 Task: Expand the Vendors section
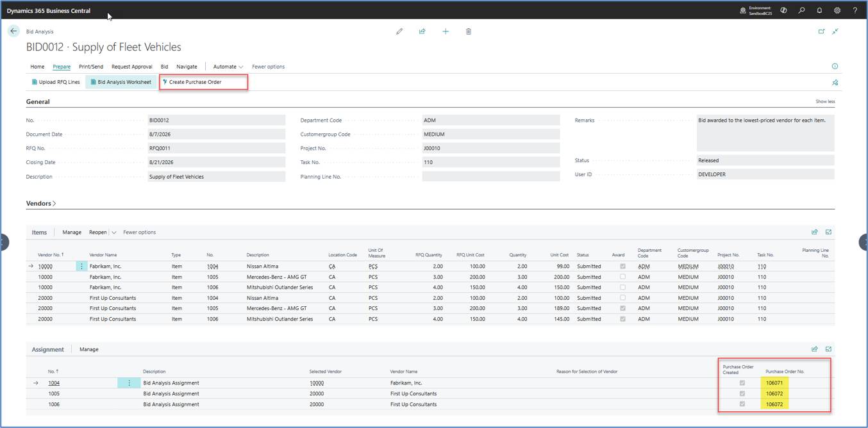[41, 203]
